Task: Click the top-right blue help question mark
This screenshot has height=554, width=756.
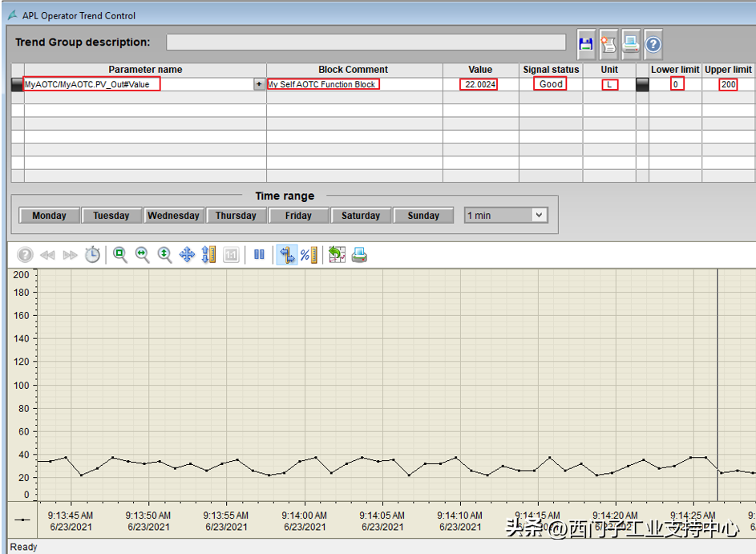Action: coord(653,44)
